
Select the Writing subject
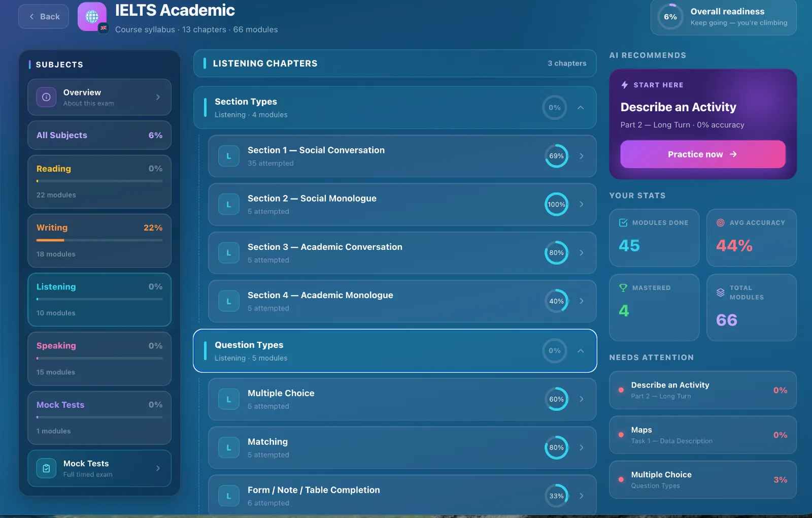coord(99,241)
